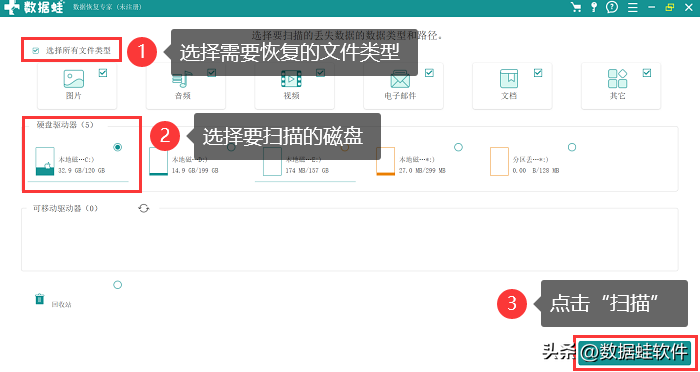Image resolution: width=700 pixels, height=372 pixels.
Task: Uncheck the 其它 file type checkbox
Action: (x=646, y=73)
